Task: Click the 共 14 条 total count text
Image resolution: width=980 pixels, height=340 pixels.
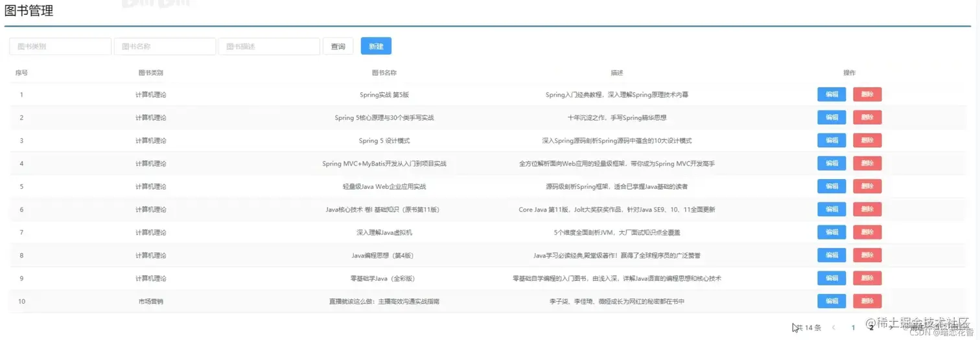Action: 808,328
